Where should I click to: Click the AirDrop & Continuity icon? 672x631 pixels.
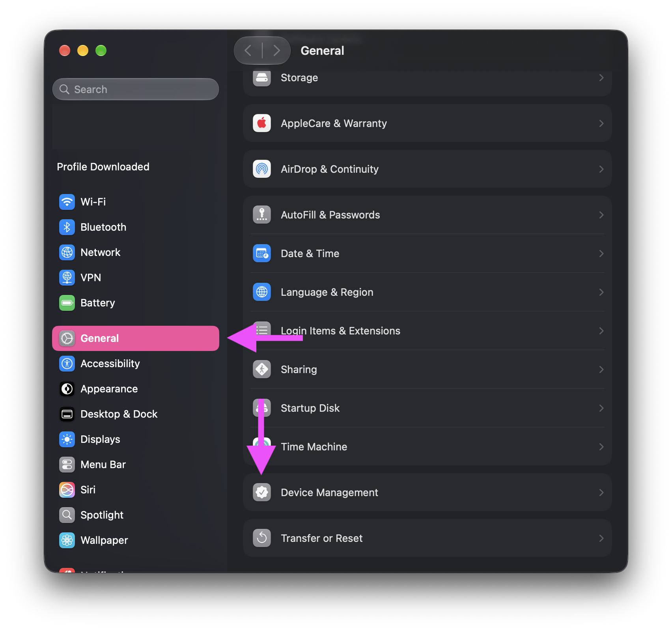pyautogui.click(x=262, y=169)
